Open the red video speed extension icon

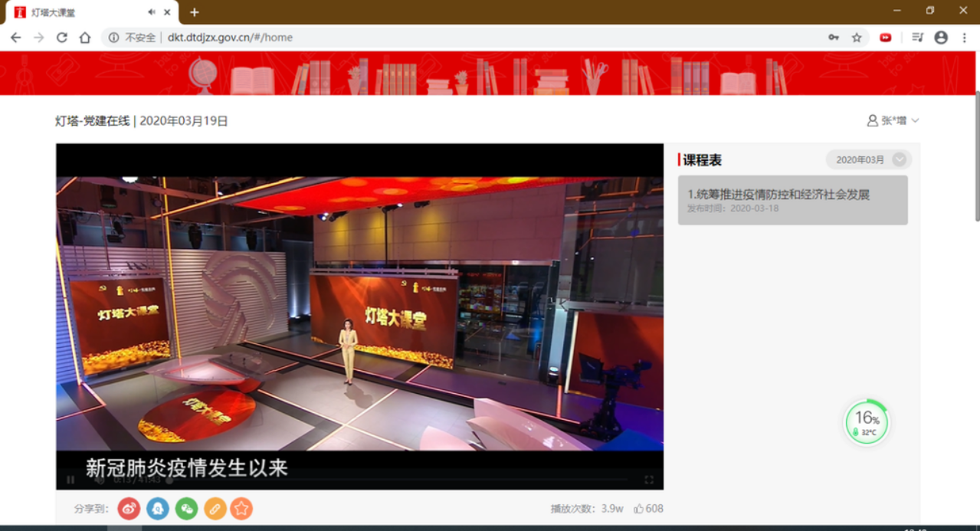click(x=885, y=38)
